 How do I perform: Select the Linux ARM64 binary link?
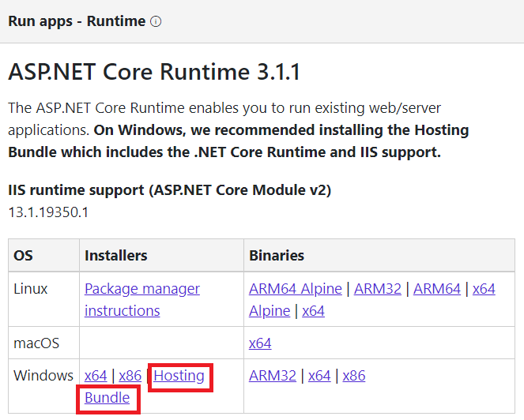(436, 289)
